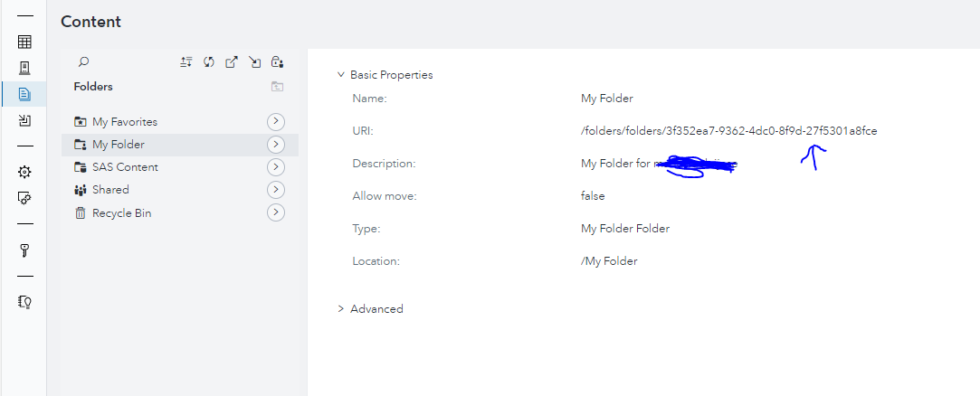
Task: Click the folder URI value text
Action: tap(728, 131)
